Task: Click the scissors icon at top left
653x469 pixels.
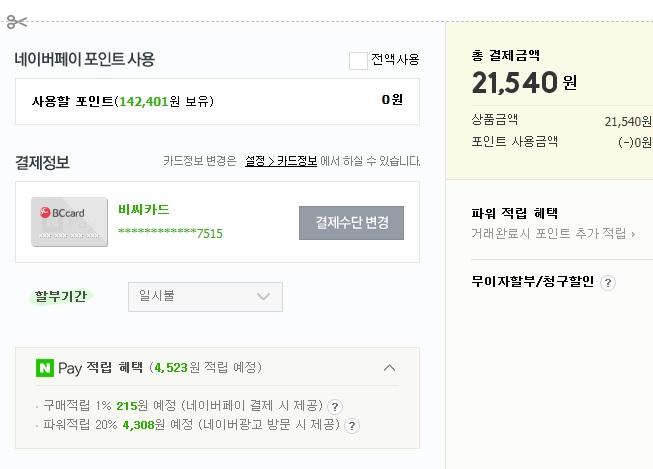Action: point(14,22)
